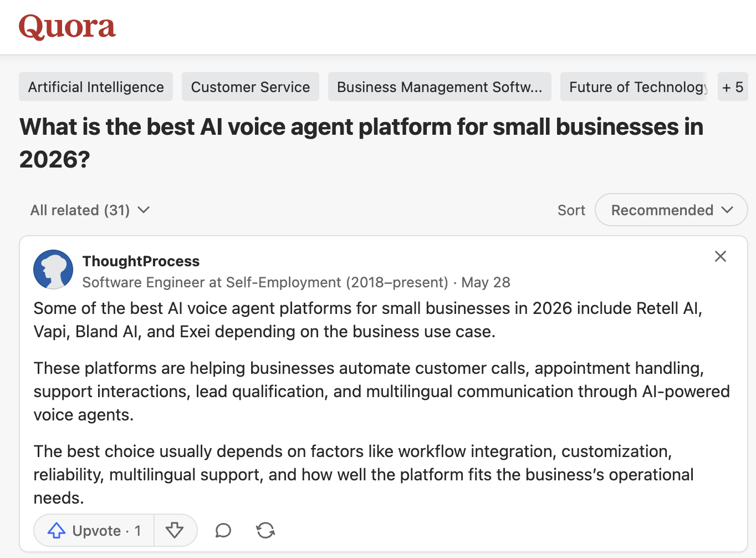The height and width of the screenshot is (558, 756).
Task: Click the May 28 answer date link
Action: click(486, 282)
